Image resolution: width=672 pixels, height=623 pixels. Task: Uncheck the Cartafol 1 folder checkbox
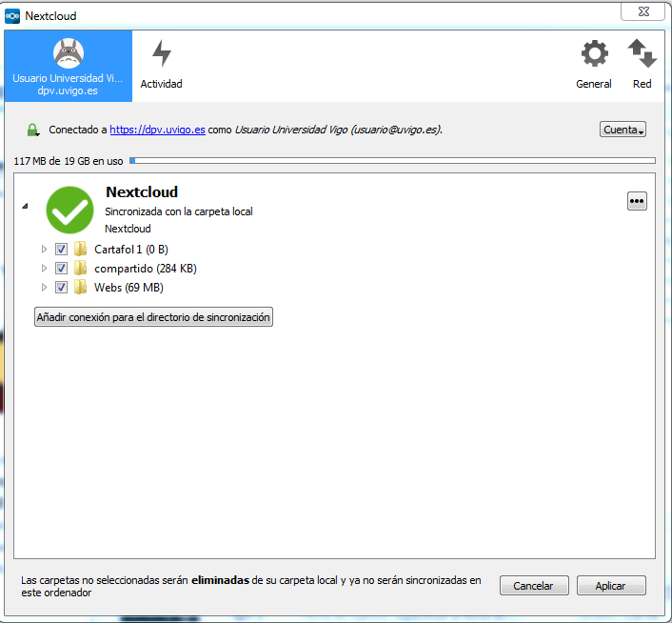pos(61,250)
